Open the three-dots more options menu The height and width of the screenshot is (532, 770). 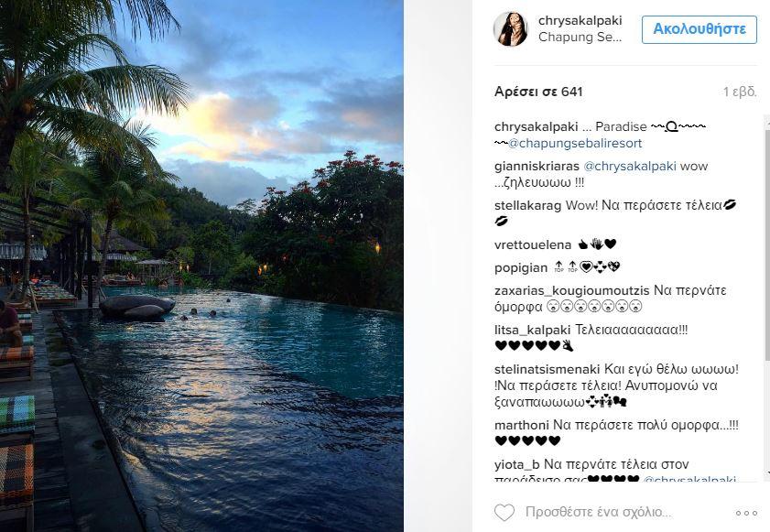tap(746, 513)
